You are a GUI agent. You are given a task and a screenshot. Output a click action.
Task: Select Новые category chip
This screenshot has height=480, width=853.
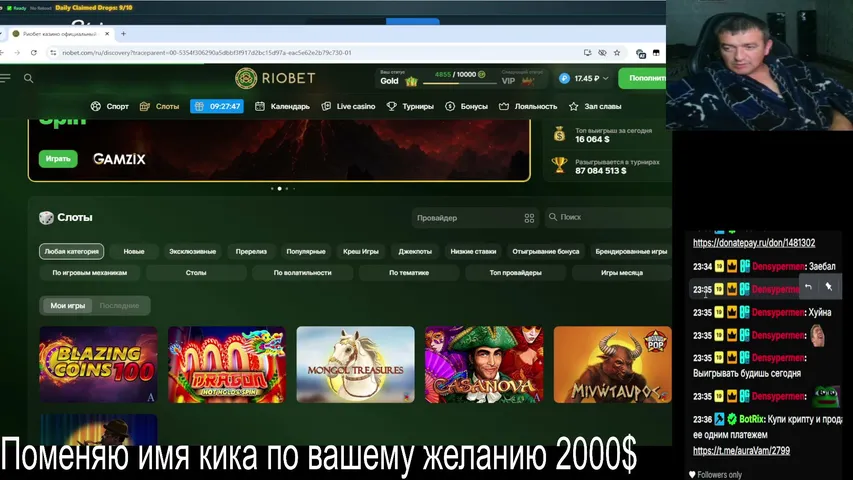134,251
